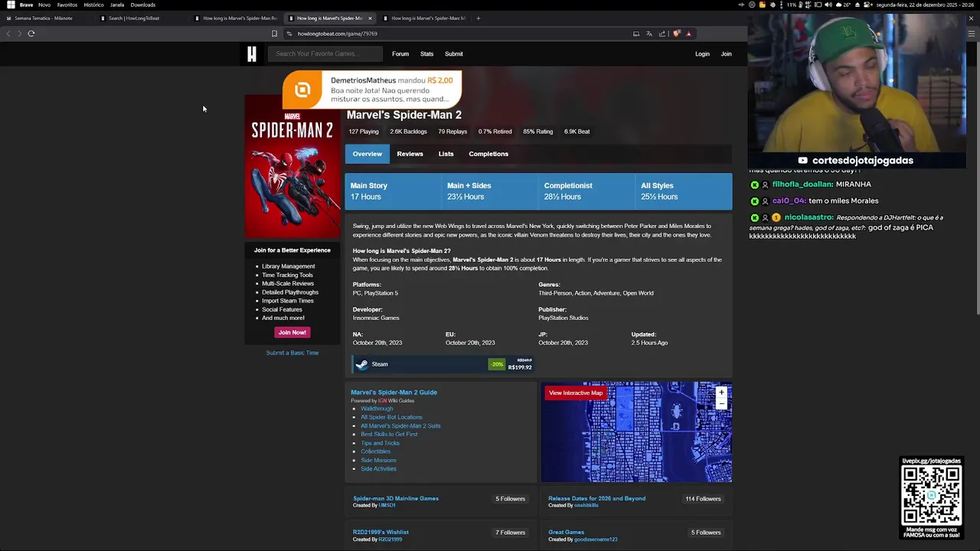Click the share icon in the address bar

662,34
